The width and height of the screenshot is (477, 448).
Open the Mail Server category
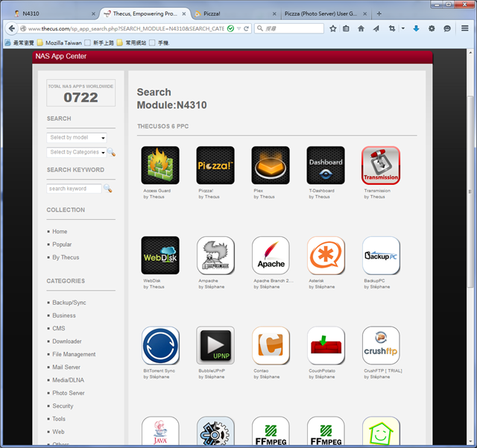click(x=66, y=367)
